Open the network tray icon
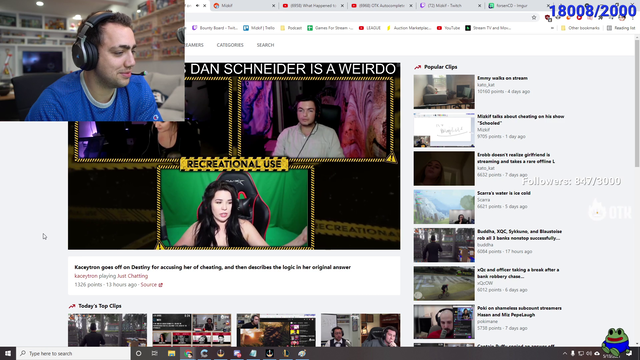The width and height of the screenshot is (640, 360). tap(581, 353)
